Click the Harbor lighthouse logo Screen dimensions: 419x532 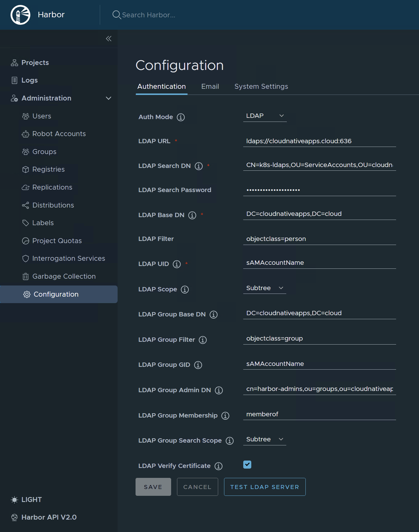20,15
